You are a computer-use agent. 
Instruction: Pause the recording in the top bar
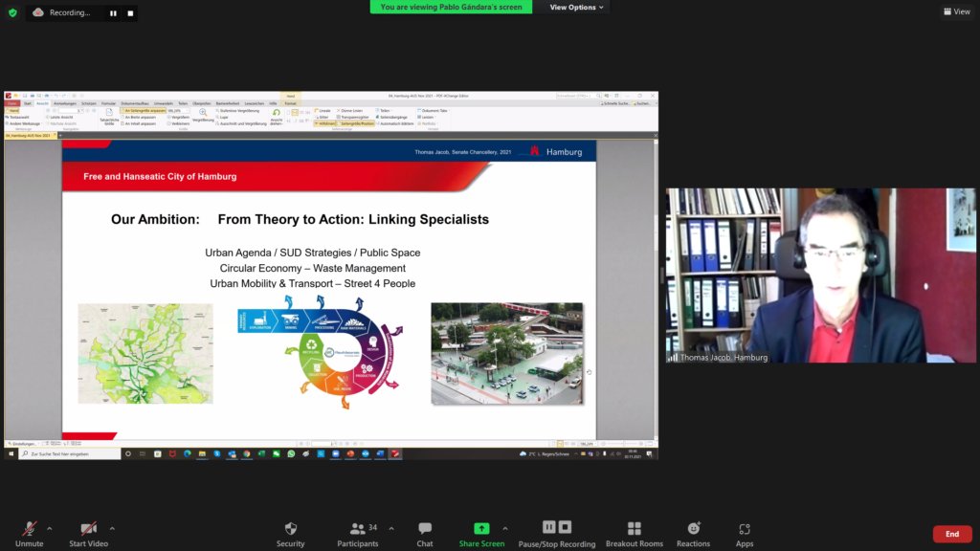point(113,13)
